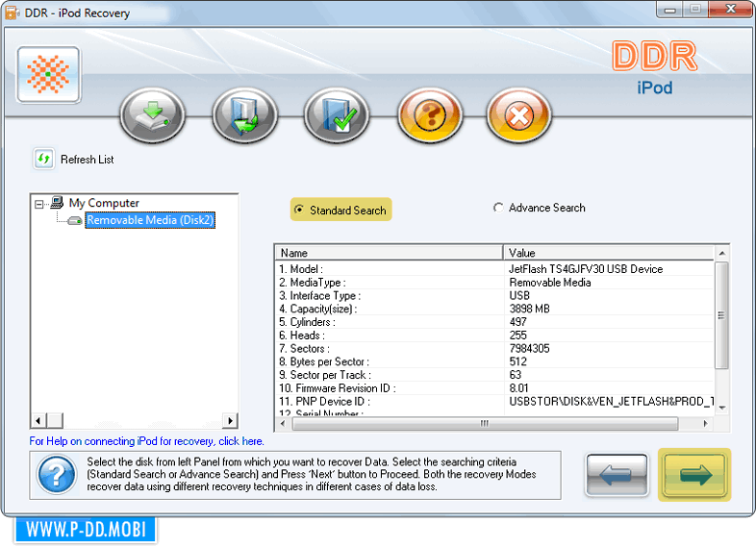Image resolution: width=756 pixels, height=547 pixels.
Task: Click the tree panel scroll-left arrow
Action: (x=38, y=421)
